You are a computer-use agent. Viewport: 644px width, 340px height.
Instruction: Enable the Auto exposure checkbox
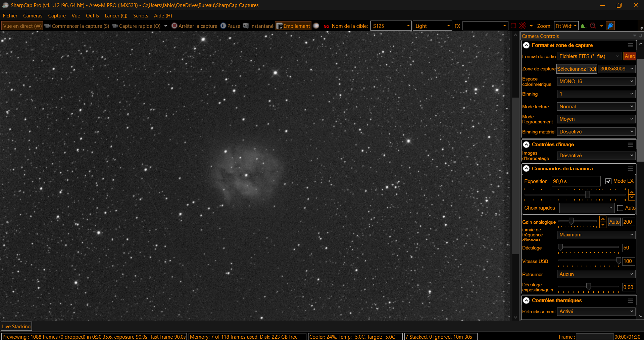tap(620, 208)
